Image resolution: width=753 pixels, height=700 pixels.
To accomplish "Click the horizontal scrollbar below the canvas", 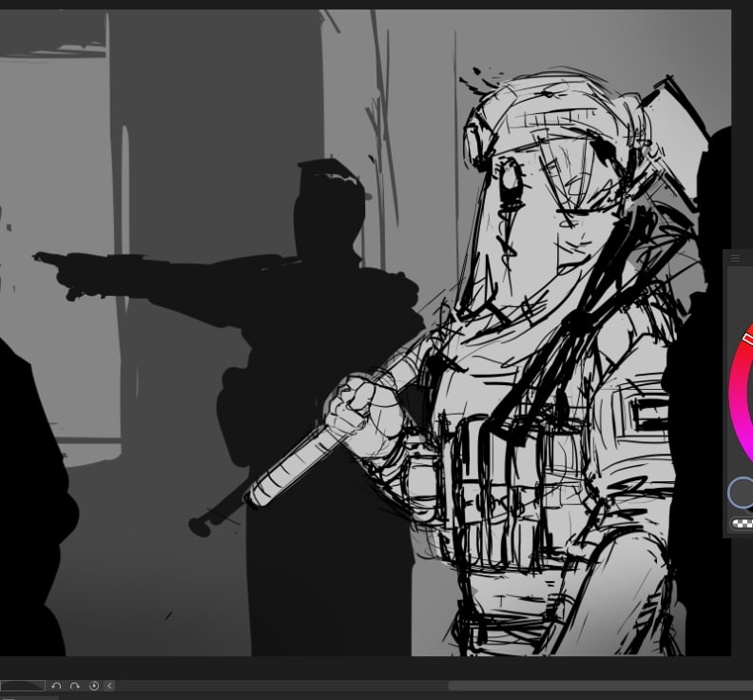I will coord(600,686).
